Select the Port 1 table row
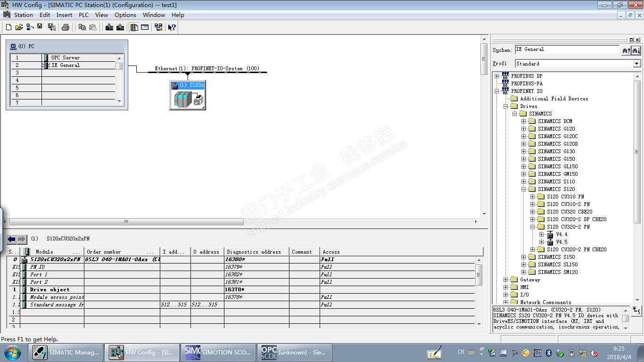The height and width of the screenshot is (362, 644). [x=241, y=274]
